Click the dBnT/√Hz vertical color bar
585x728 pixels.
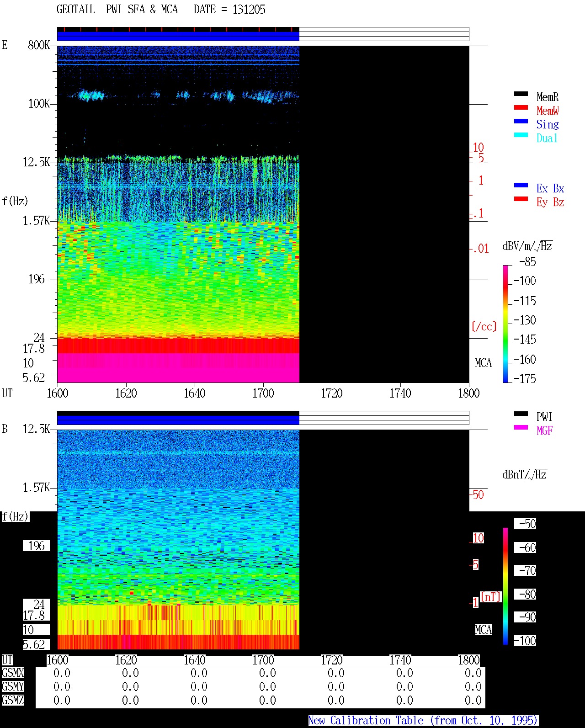point(505,586)
